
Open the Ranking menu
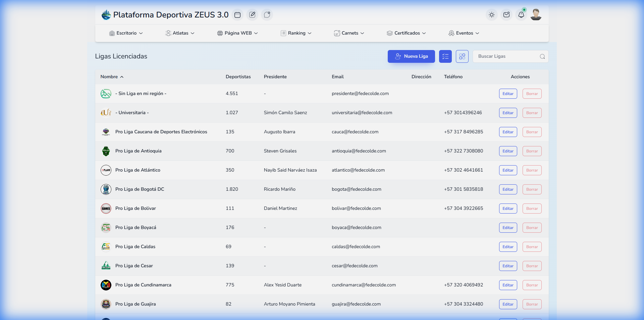(x=296, y=33)
